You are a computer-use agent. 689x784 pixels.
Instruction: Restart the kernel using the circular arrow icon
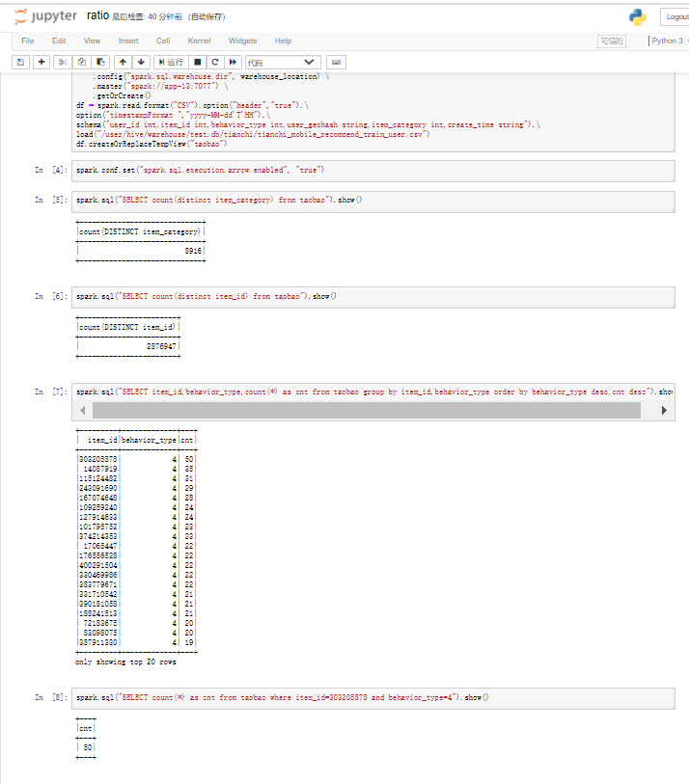pyautogui.click(x=215, y=62)
